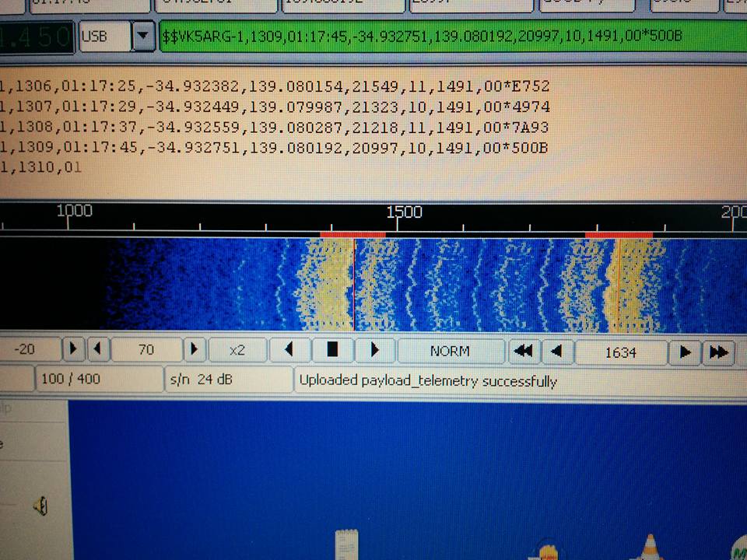Select received line ending with 00*7A93
Image resolution: width=747 pixels, height=560 pixels.
[275, 127]
